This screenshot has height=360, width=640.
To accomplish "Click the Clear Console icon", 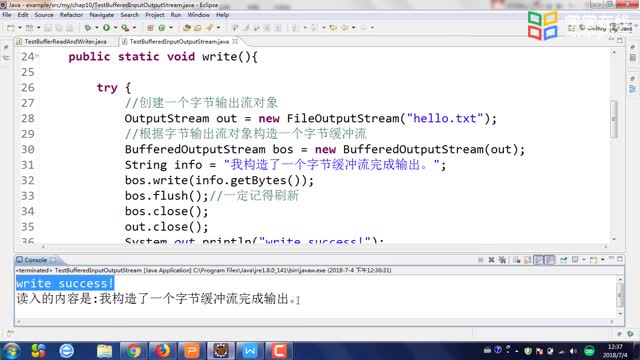I will (x=517, y=260).
